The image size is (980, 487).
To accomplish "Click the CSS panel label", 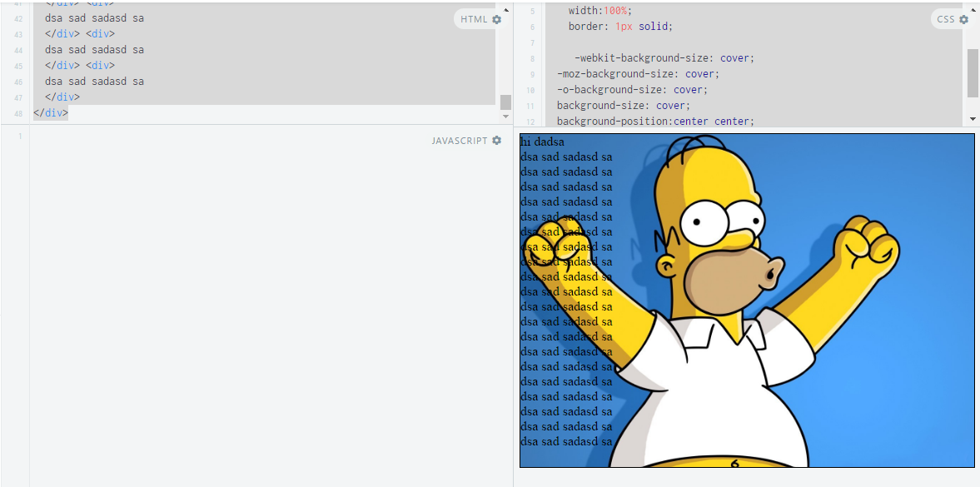I will coord(946,19).
